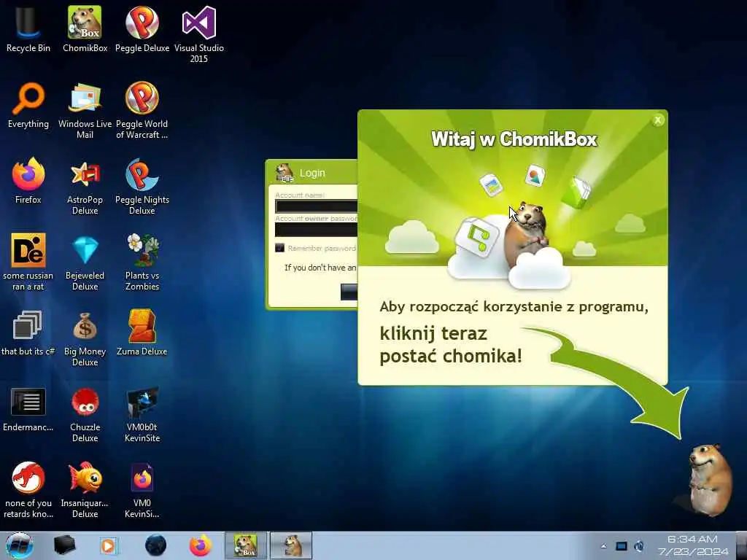
Task: Click the monitor icon in system tray
Action: (x=622, y=546)
